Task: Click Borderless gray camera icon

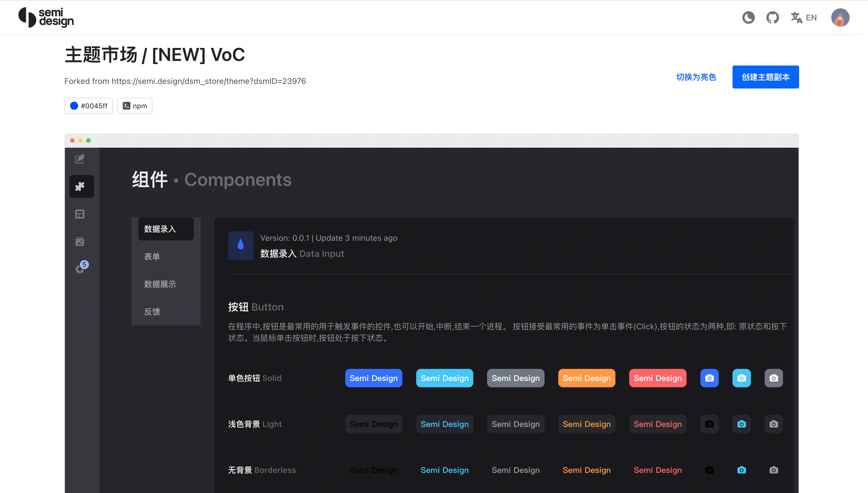Action: click(774, 470)
